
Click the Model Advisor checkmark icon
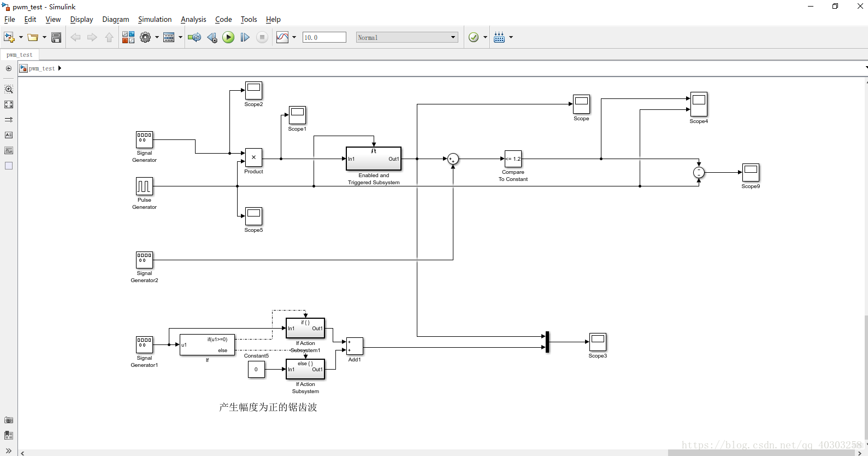(474, 37)
